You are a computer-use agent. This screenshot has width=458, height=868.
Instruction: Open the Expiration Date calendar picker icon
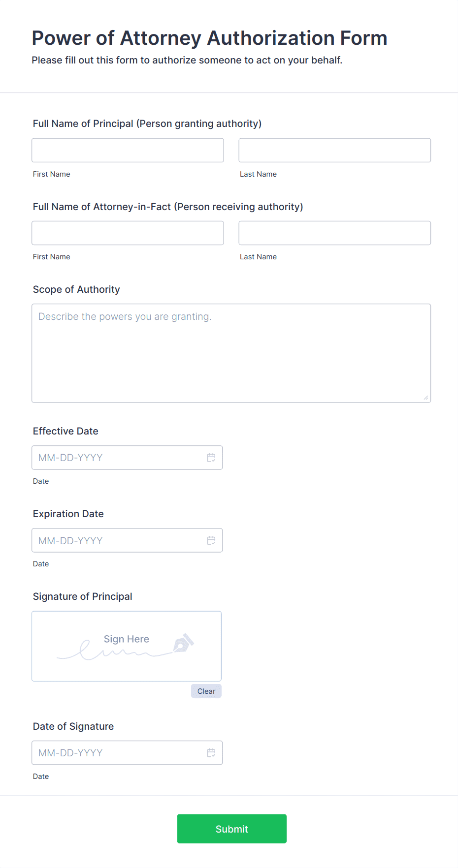211,540
